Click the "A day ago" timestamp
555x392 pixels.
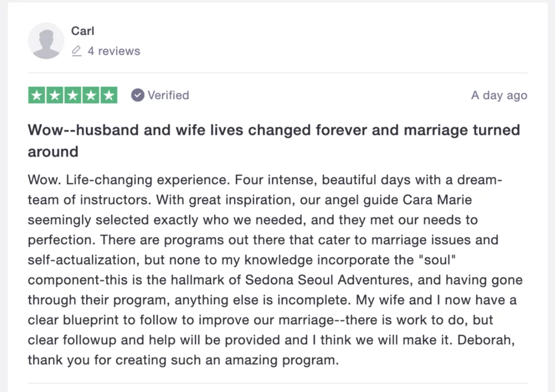[499, 95]
